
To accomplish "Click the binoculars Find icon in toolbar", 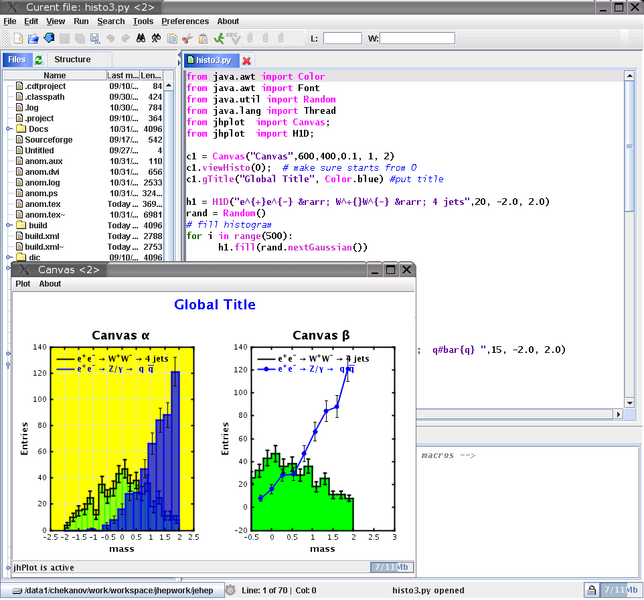I will coord(141,39).
